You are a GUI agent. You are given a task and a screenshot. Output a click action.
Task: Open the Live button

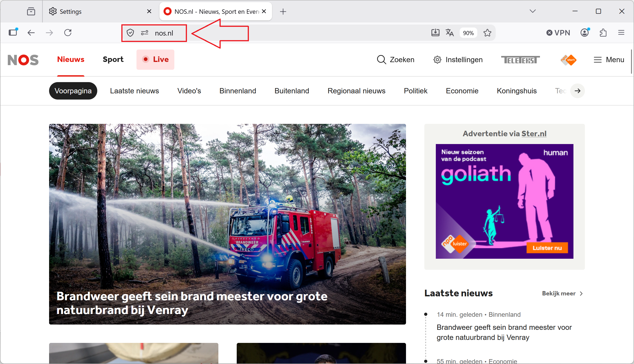coord(155,59)
